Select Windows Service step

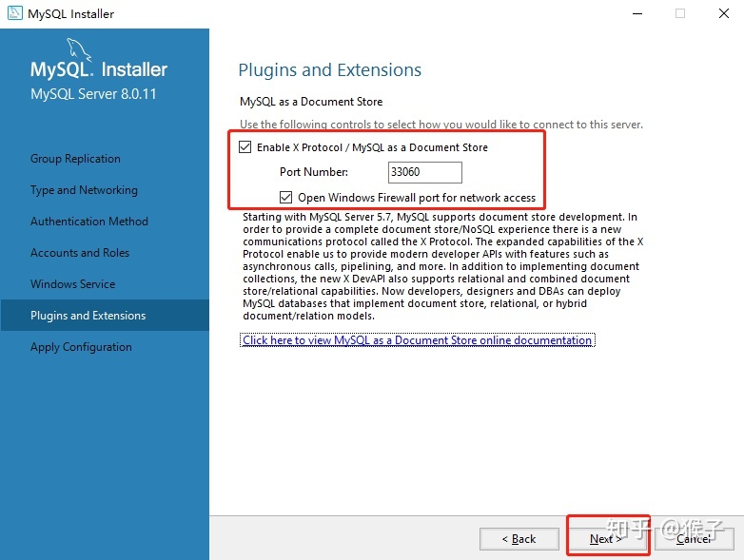(72, 283)
